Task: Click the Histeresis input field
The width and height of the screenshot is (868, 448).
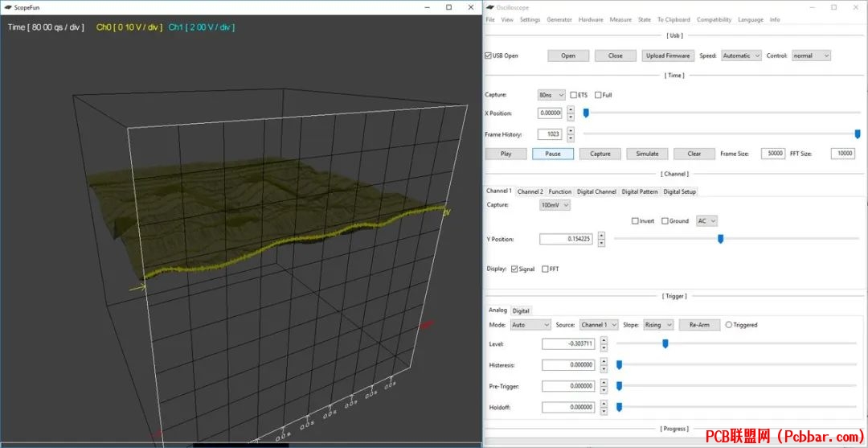Action: pos(568,365)
